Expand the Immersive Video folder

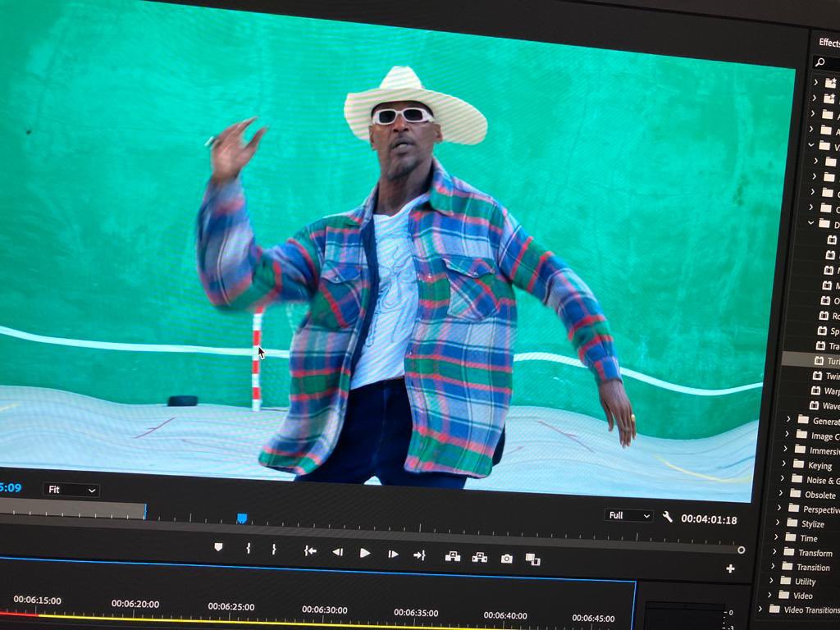[785, 449]
